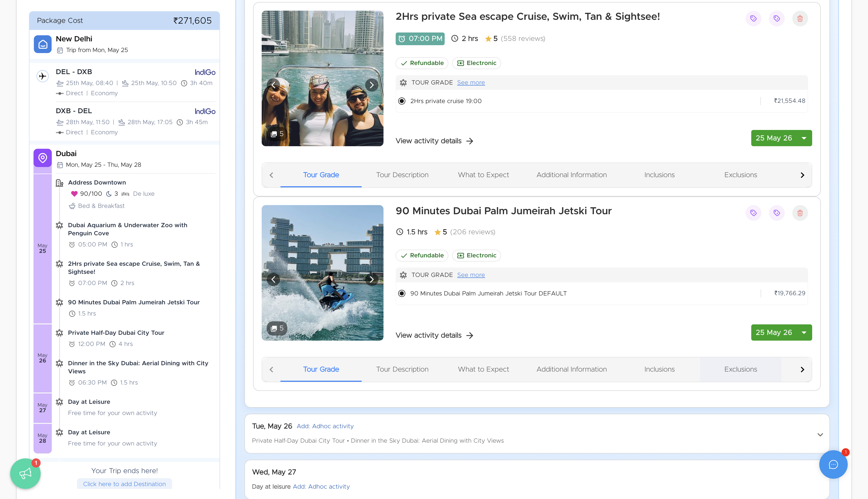Open Tour Description tab on jetski card

[x=402, y=369]
